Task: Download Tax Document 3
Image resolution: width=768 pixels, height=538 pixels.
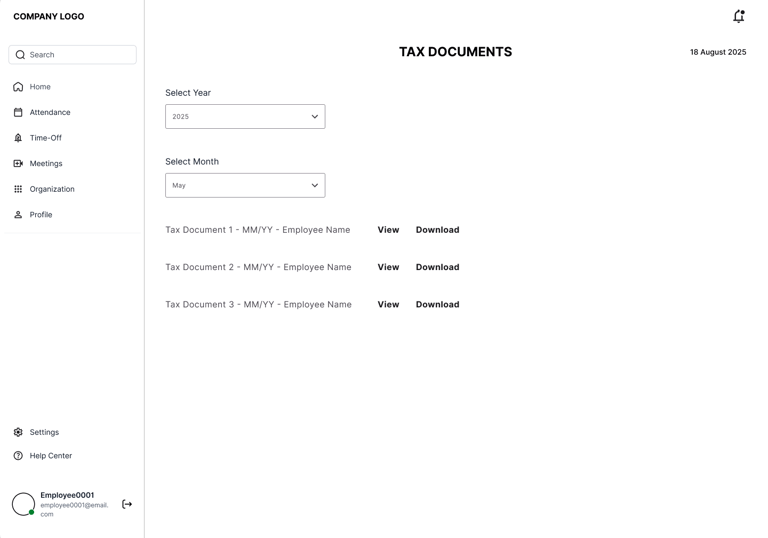Action: click(x=437, y=304)
